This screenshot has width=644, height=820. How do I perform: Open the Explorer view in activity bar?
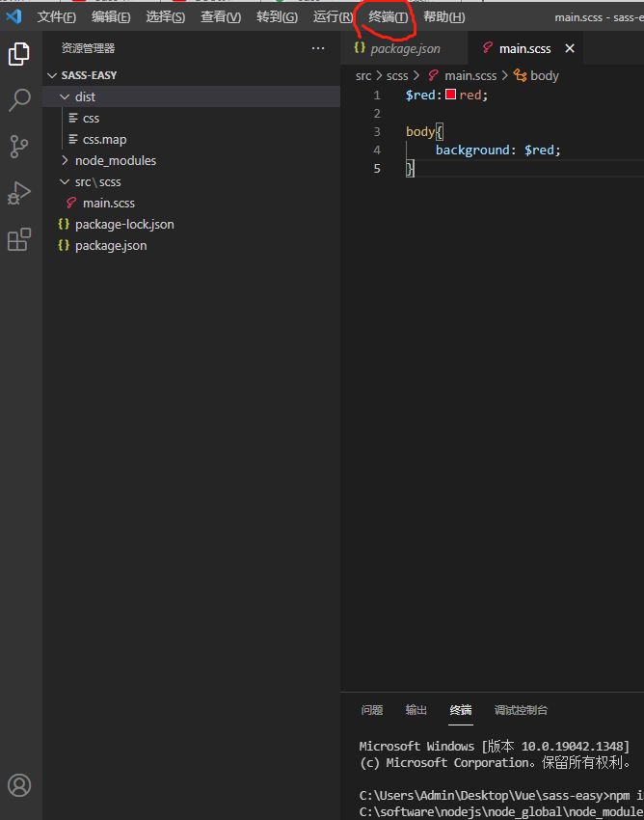[19, 54]
